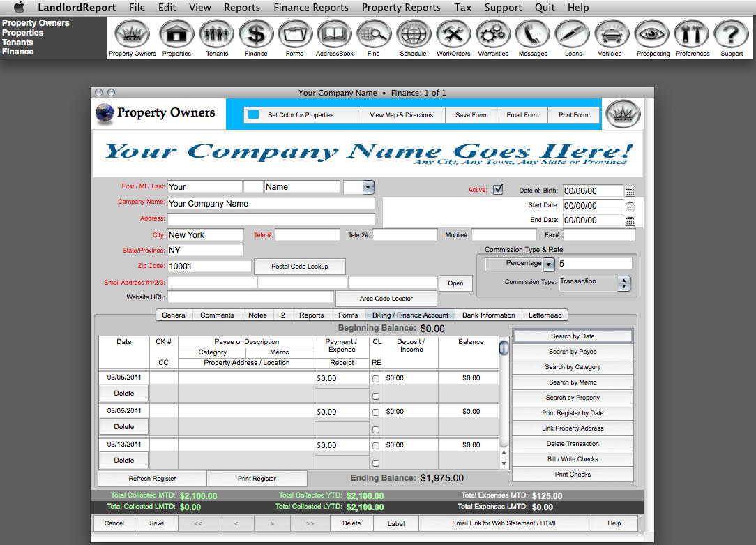Click Email Link for Web Statement / HTML
The image size is (756, 545).
(x=505, y=523)
